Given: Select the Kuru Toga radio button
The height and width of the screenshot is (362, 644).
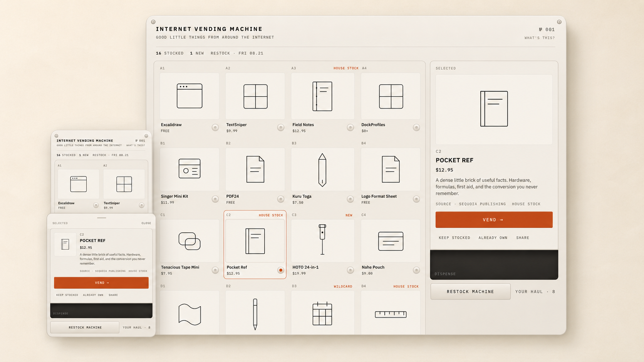Looking at the screenshot, I should click(350, 199).
